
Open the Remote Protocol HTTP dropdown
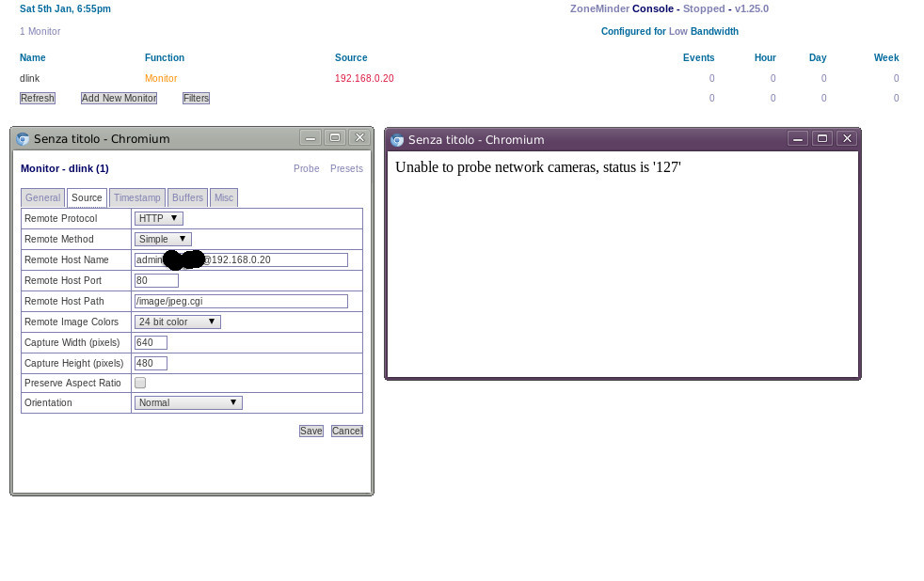158,218
